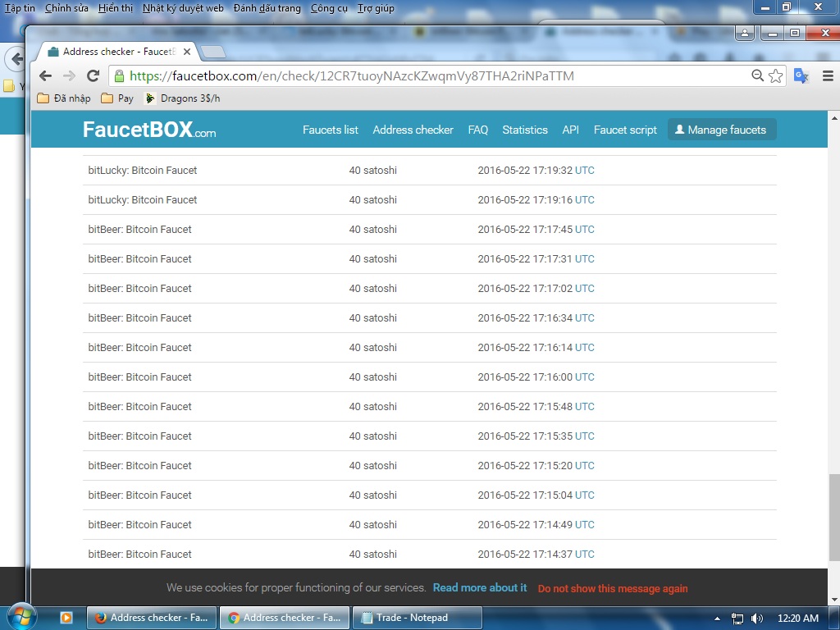Click the volume speaker tray icon
The width and height of the screenshot is (840, 630).
[x=757, y=619]
